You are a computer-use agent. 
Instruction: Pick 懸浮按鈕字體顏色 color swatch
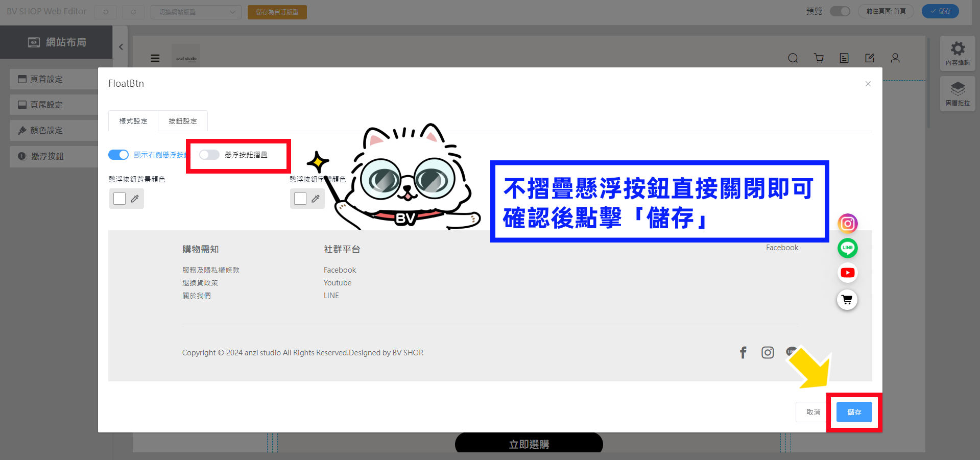coord(300,199)
